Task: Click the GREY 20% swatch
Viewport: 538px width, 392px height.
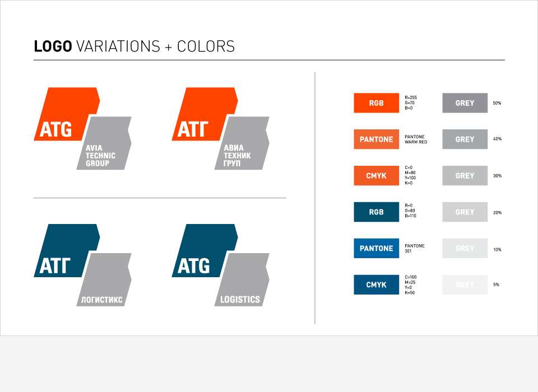Action: 465,212
